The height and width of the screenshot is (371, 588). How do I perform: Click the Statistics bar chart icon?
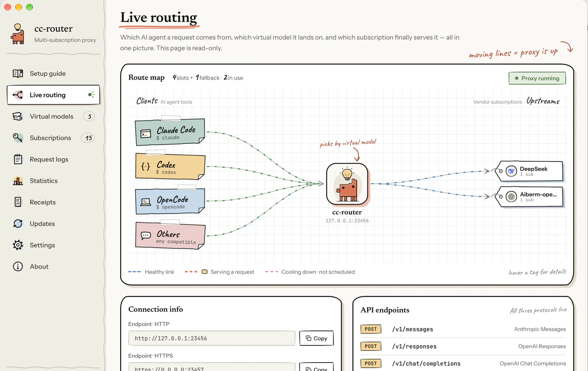(18, 181)
